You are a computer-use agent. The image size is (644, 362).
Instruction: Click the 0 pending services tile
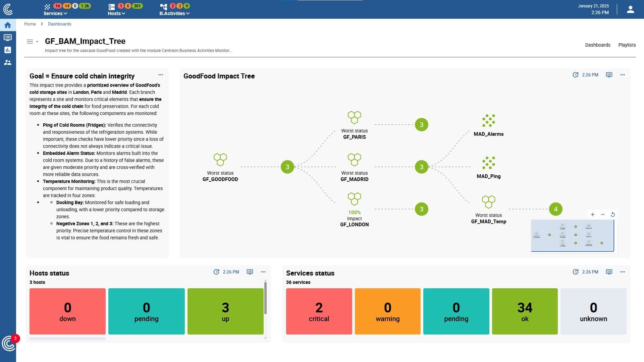point(456,311)
